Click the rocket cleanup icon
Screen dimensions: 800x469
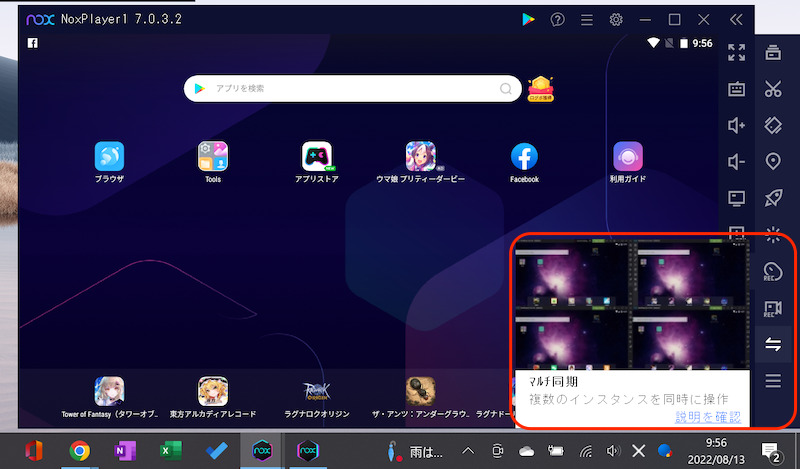point(772,198)
